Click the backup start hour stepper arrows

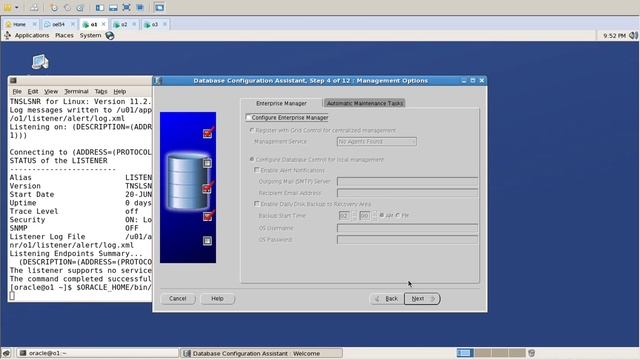pos(354,215)
